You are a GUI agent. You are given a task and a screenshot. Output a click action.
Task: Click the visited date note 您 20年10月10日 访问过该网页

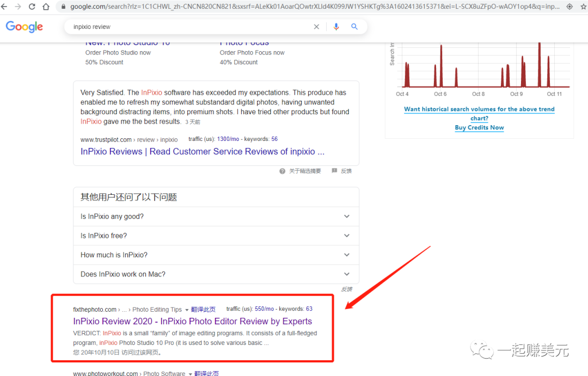point(118,353)
